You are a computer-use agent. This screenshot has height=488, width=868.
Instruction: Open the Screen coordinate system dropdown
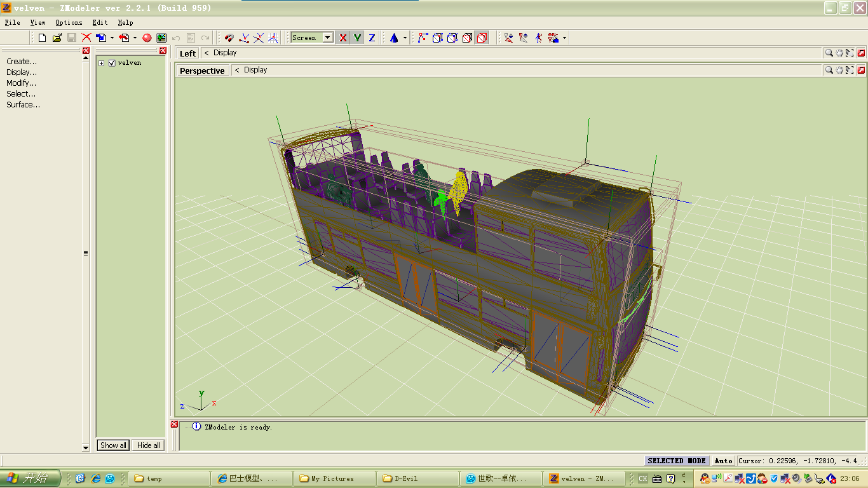328,38
